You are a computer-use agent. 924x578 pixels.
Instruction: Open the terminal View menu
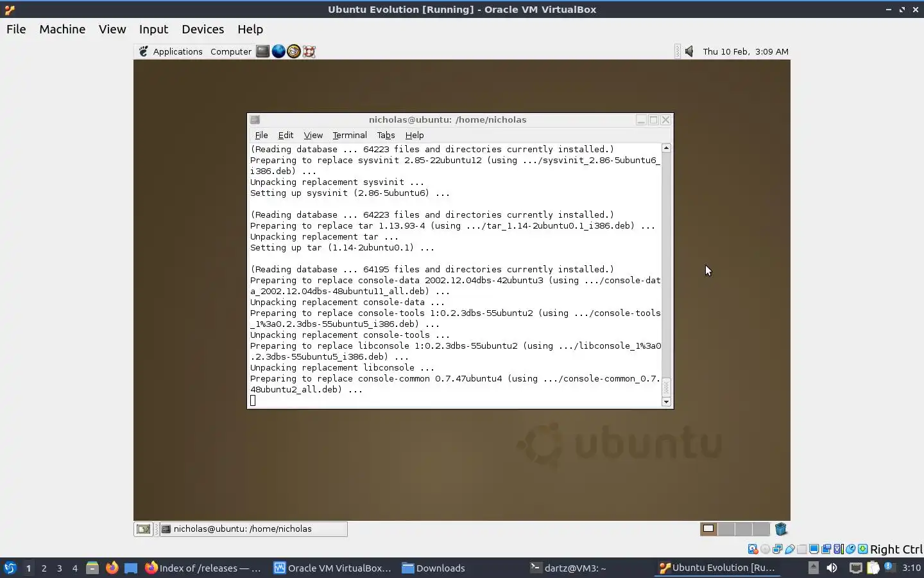[313, 135]
